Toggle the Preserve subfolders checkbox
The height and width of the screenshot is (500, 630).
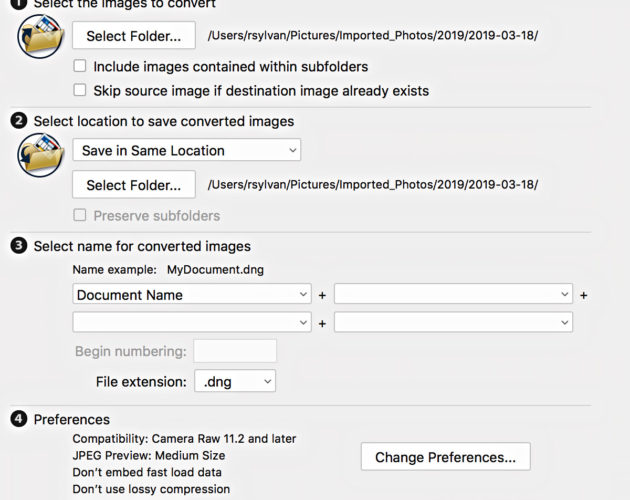click(x=80, y=215)
